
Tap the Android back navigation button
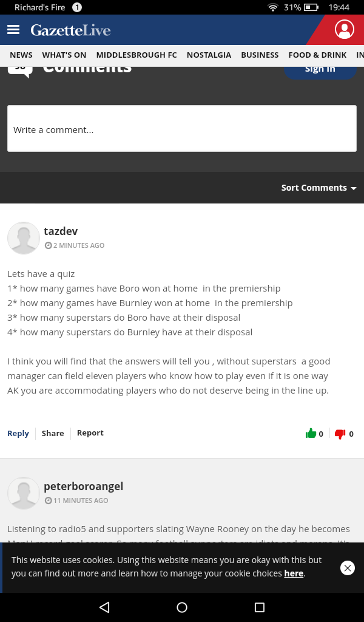point(104,607)
